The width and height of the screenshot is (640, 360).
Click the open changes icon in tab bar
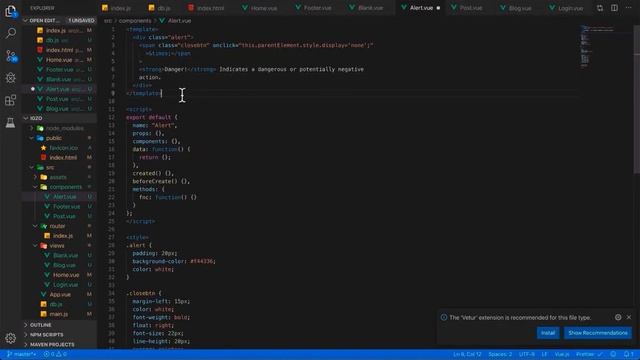(x=600, y=8)
